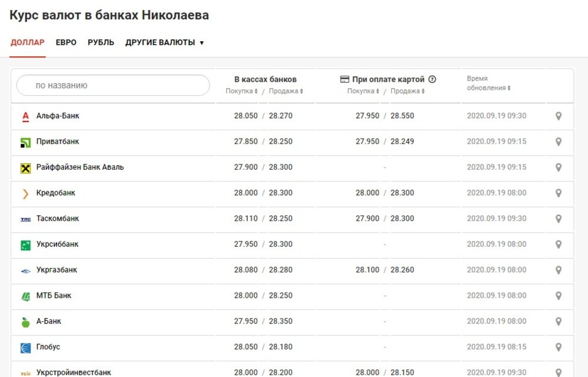Switch to the ЕВРО tab
This screenshot has width=588, height=377.
(x=66, y=42)
